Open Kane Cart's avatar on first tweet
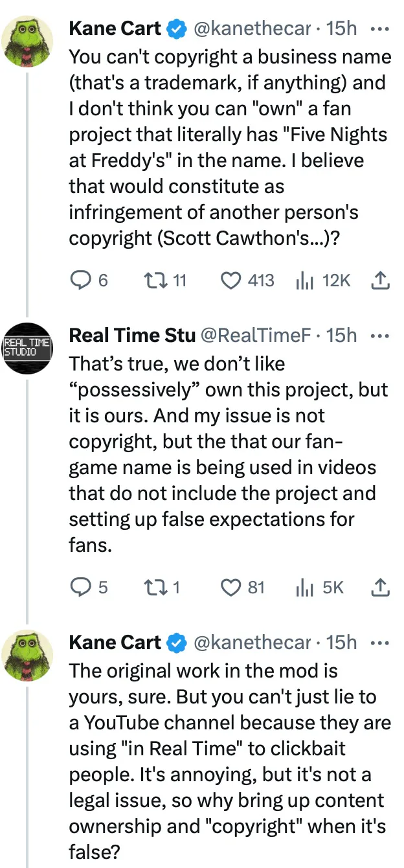The image size is (404, 868). (27, 43)
